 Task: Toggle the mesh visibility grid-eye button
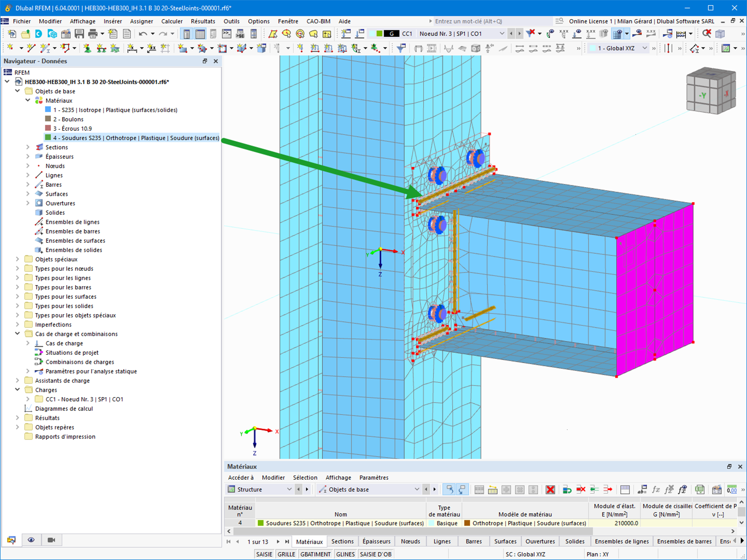click(617, 34)
